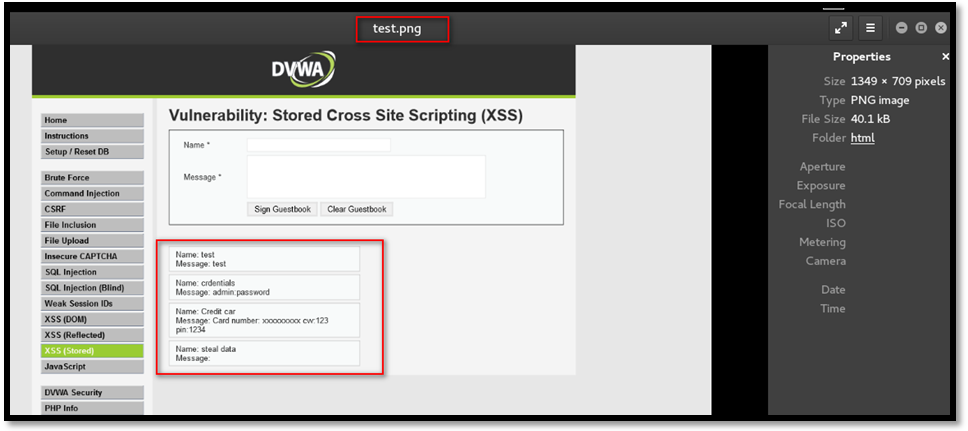The width and height of the screenshot is (968, 431).
Task: Open the Instructions page
Action: coord(93,136)
